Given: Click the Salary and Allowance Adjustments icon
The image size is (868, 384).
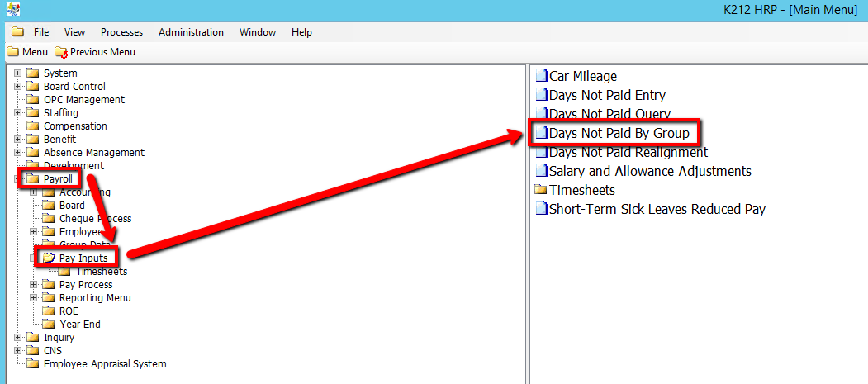Looking at the screenshot, I should 542,171.
